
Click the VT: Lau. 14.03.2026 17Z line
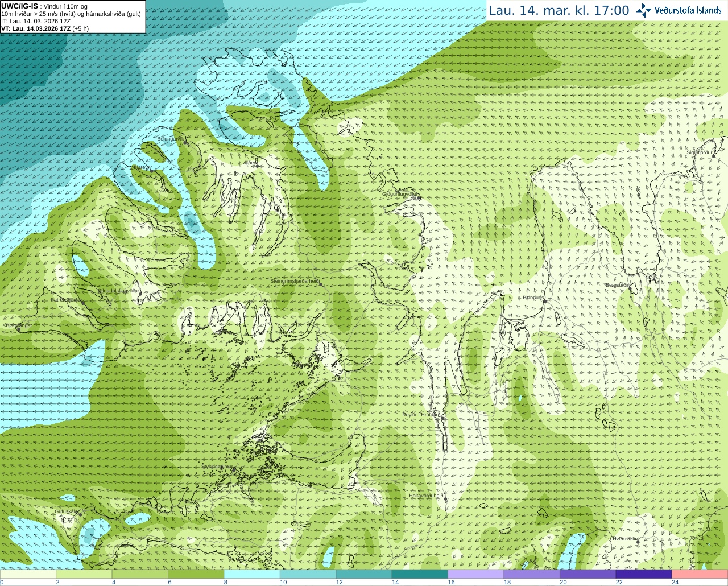point(45,28)
